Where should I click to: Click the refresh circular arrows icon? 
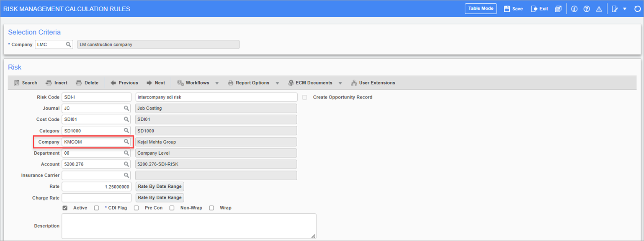[637, 8]
